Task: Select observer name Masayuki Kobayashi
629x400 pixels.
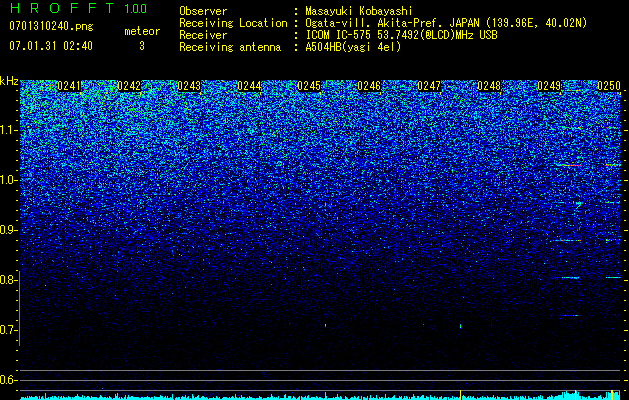Action: click(359, 11)
